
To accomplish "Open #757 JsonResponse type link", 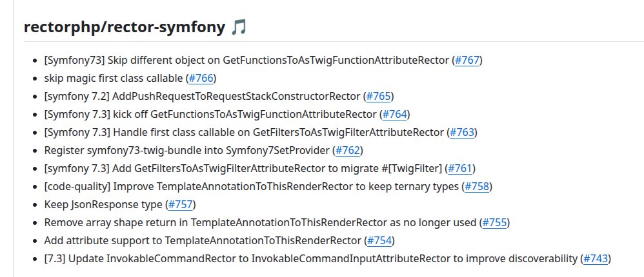I will tap(181, 204).
